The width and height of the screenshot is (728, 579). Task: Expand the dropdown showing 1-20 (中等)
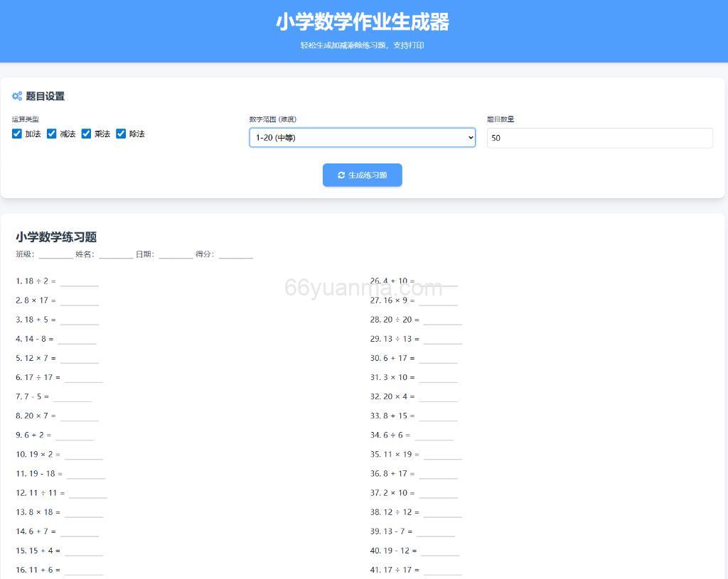(x=363, y=137)
